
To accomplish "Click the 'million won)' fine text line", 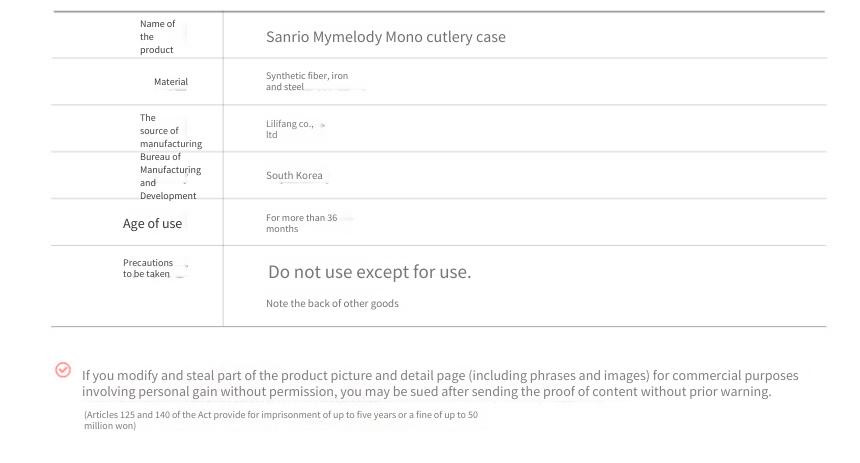I will (110, 426).
